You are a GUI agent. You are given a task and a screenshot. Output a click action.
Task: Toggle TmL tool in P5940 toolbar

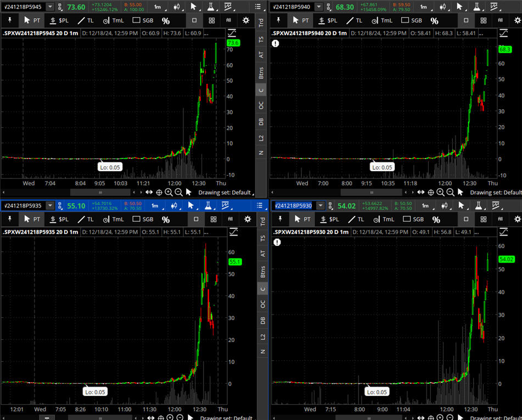point(382,20)
